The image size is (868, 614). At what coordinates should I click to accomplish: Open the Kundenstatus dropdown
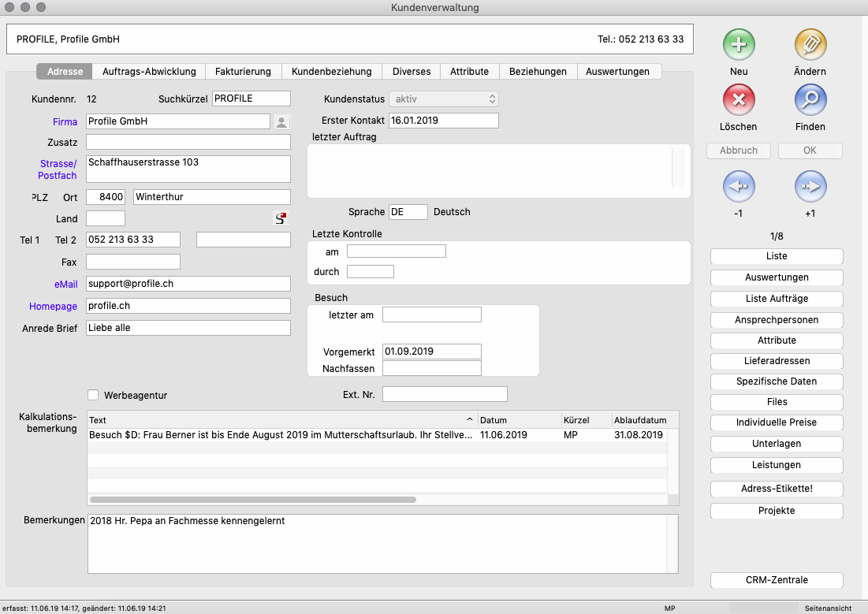click(444, 99)
